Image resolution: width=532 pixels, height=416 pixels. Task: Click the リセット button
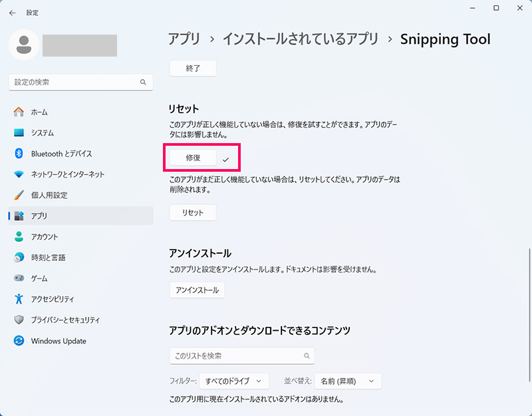click(193, 212)
